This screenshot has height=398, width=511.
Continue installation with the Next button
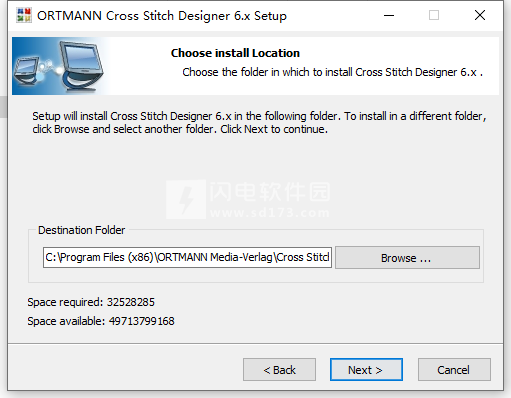tap(366, 370)
